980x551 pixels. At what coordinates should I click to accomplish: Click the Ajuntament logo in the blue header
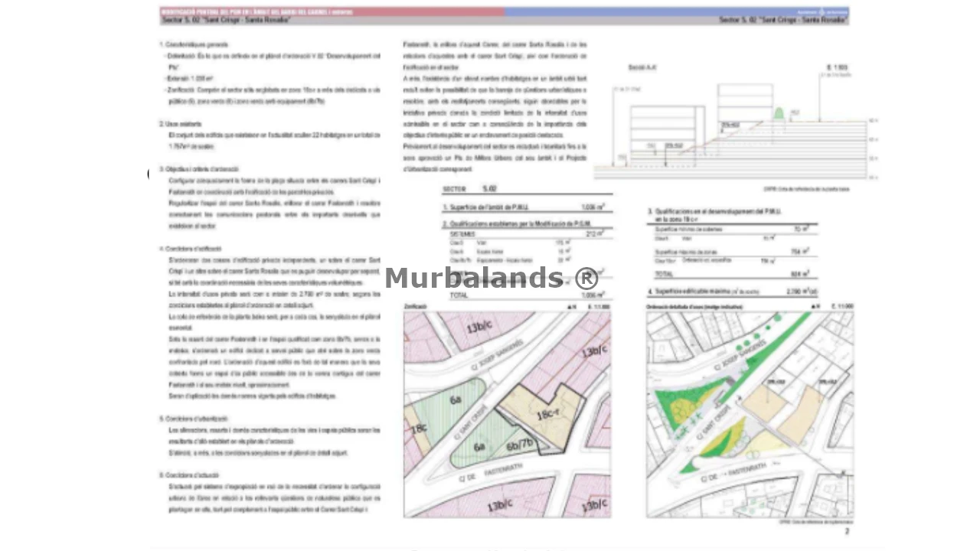(x=822, y=12)
